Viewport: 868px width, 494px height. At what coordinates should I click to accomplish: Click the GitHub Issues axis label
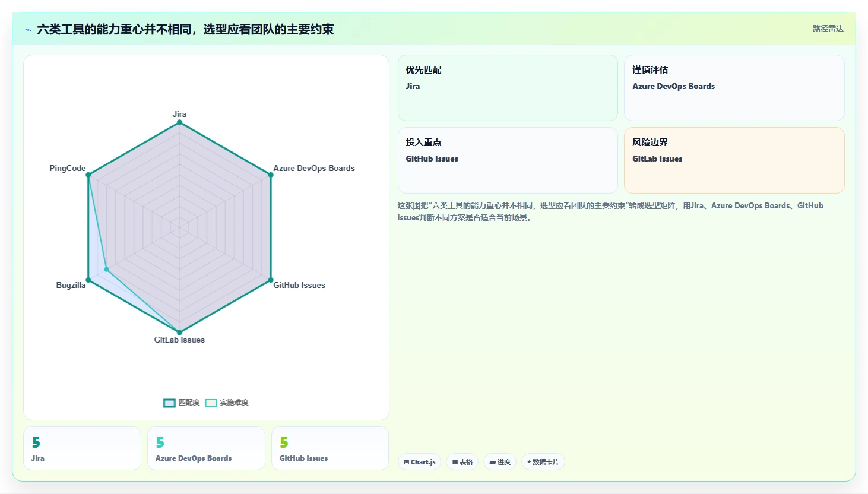pos(299,285)
